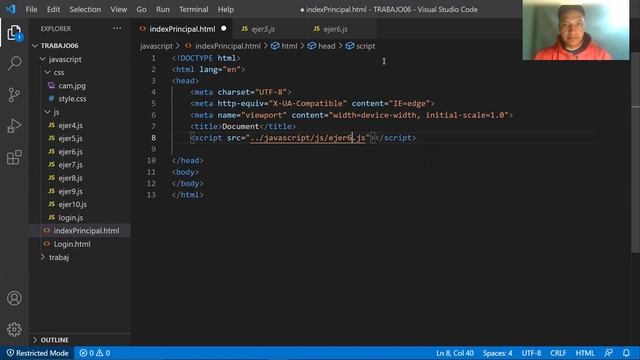The width and height of the screenshot is (640, 360).
Task: Open Explorer views and more actions menu
Action: (117, 29)
